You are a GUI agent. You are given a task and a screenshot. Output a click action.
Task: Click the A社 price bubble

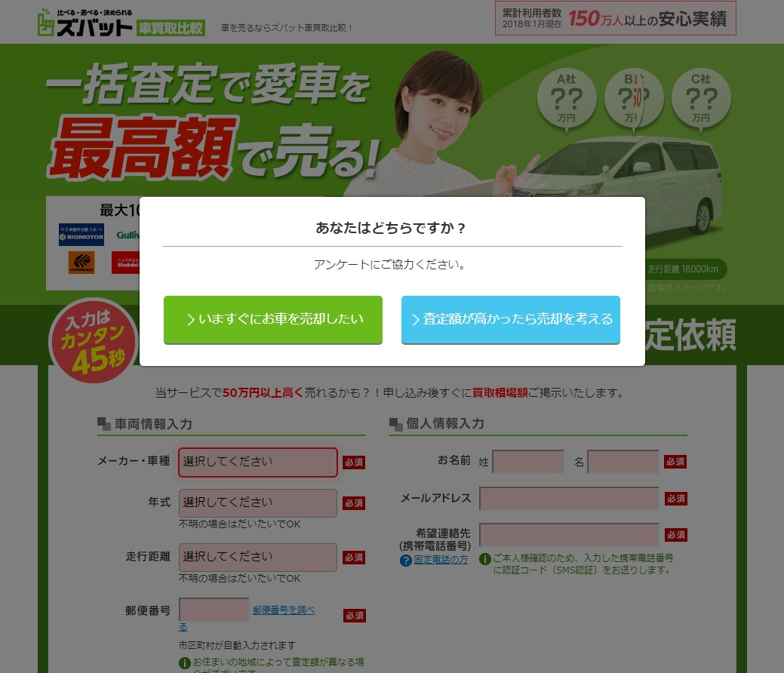[x=567, y=99]
